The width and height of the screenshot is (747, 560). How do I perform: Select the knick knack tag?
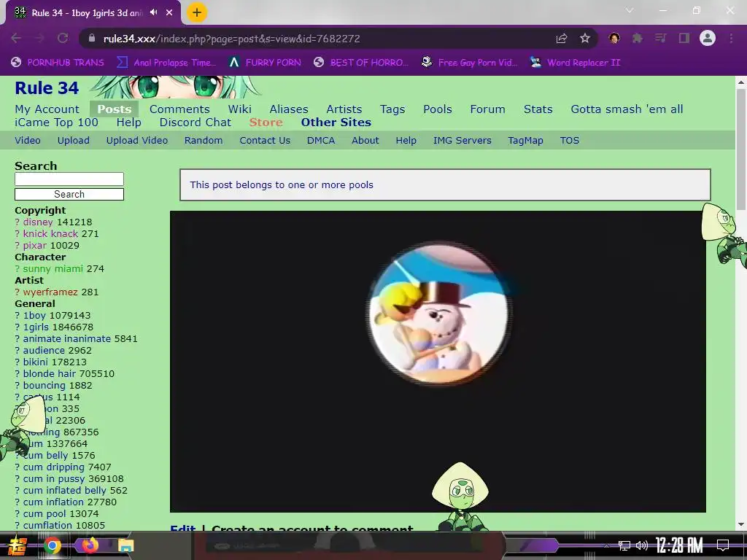tap(50, 234)
